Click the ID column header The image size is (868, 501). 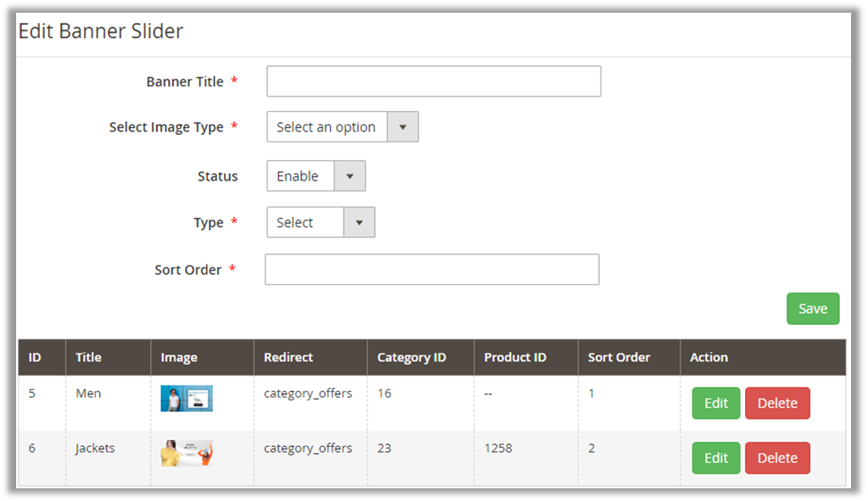[35, 358]
